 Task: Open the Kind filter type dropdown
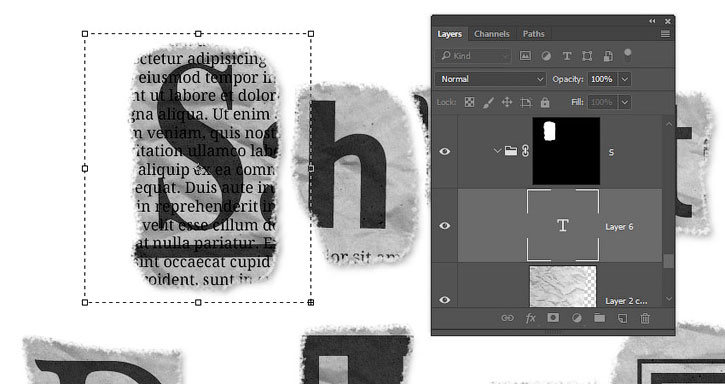[x=473, y=56]
